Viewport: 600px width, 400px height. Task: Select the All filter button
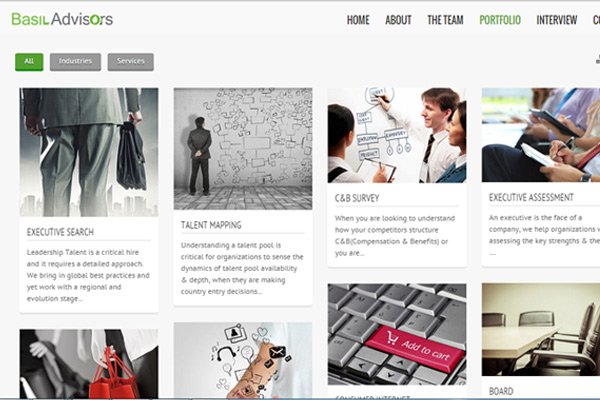point(29,62)
